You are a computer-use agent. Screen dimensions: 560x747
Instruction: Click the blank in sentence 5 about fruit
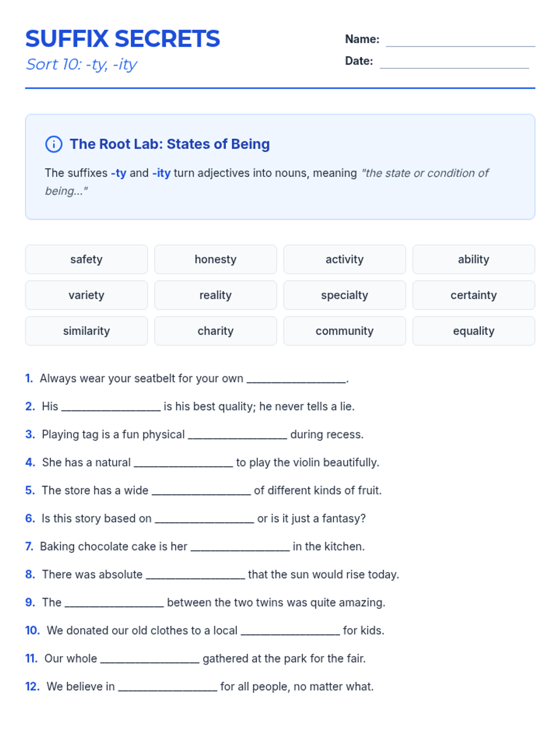201,491
